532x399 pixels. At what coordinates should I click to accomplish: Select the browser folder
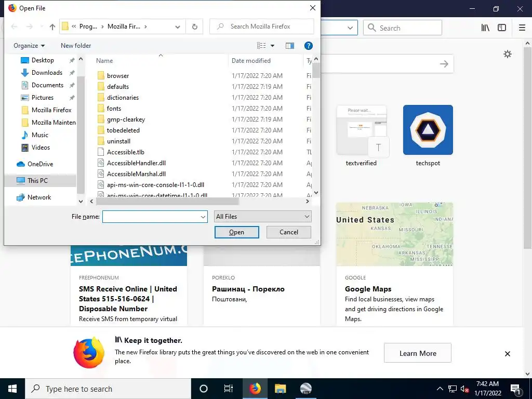coord(118,76)
